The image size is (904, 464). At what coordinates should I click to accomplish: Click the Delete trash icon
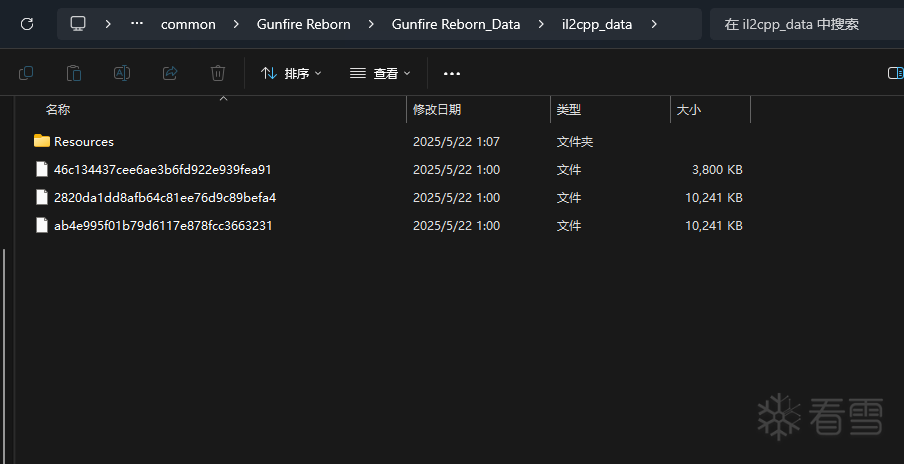pos(217,73)
